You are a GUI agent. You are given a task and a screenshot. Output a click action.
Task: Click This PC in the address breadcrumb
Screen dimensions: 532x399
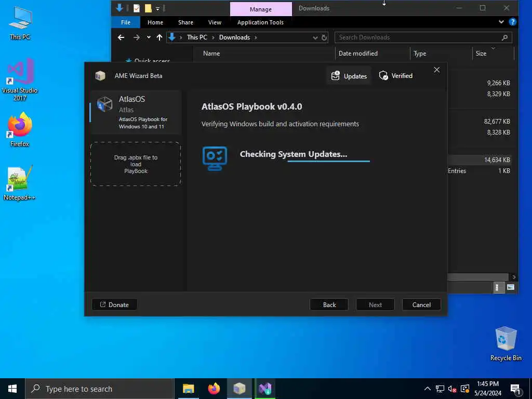197,37
